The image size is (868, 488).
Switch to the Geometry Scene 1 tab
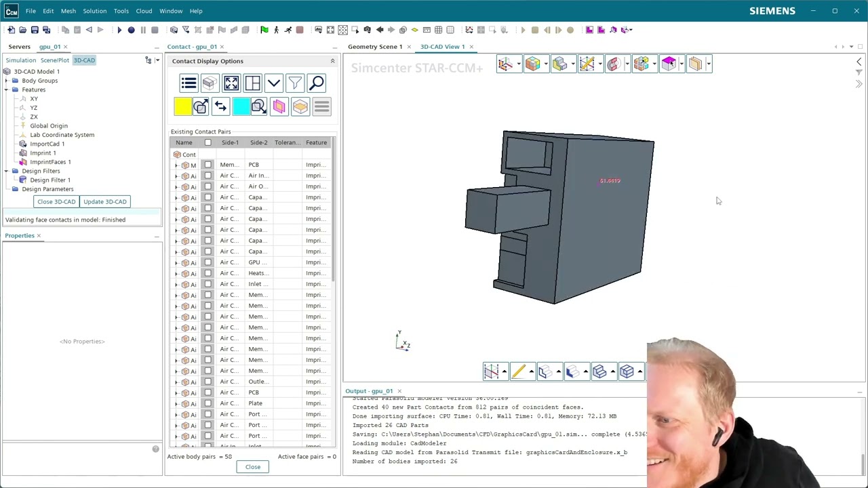point(375,47)
